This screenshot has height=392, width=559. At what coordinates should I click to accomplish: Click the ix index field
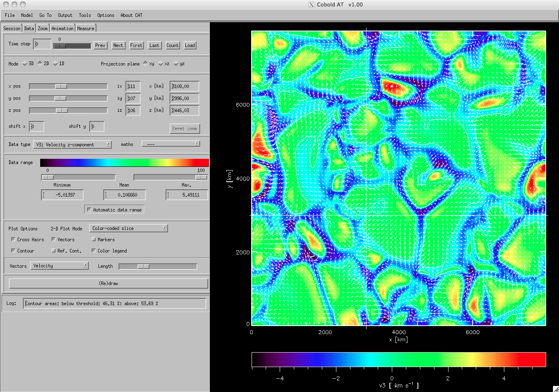[133, 86]
